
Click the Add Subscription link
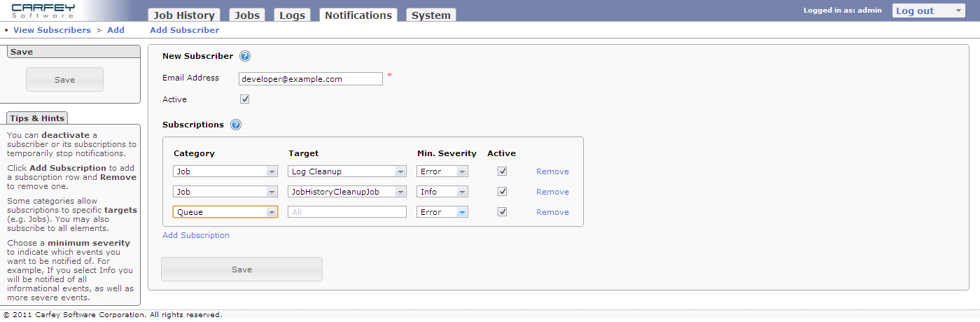[196, 235]
